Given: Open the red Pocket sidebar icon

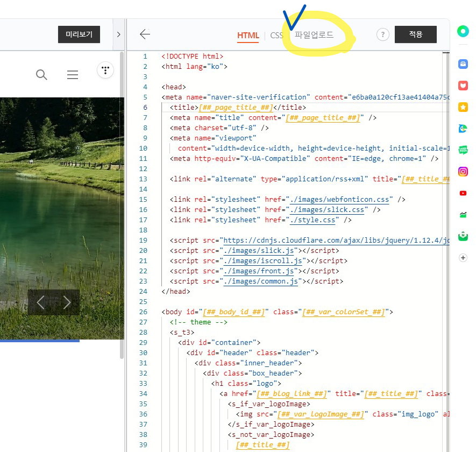Looking at the screenshot, I should pos(463,86).
